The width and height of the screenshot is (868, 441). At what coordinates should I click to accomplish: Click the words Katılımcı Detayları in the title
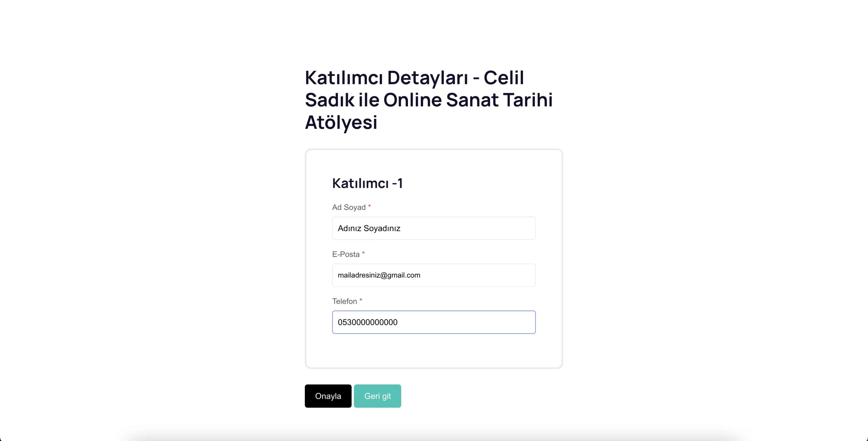pos(387,78)
